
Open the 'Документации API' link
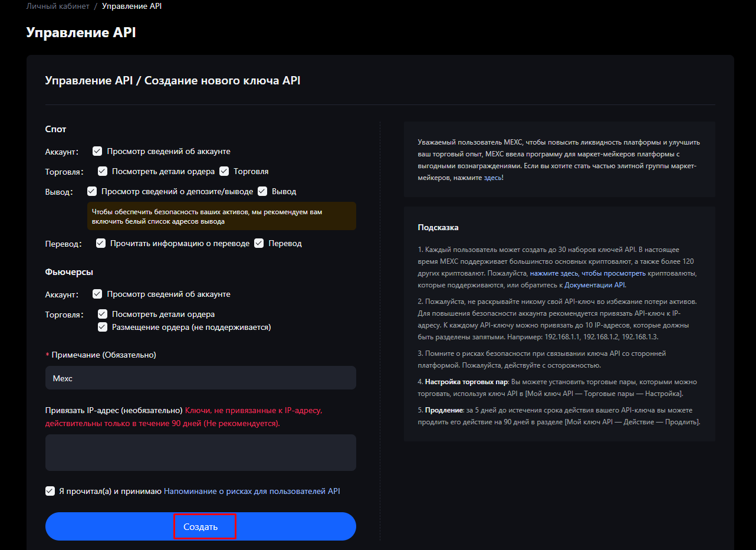coord(594,285)
